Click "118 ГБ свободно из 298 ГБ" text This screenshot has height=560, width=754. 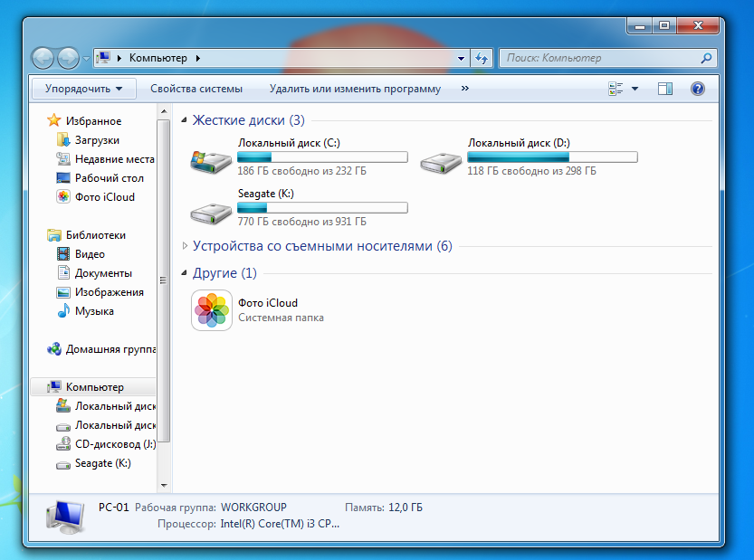[531, 171]
